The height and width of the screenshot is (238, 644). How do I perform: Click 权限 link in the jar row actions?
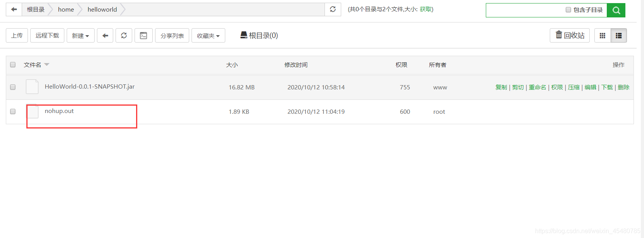tap(557, 87)
